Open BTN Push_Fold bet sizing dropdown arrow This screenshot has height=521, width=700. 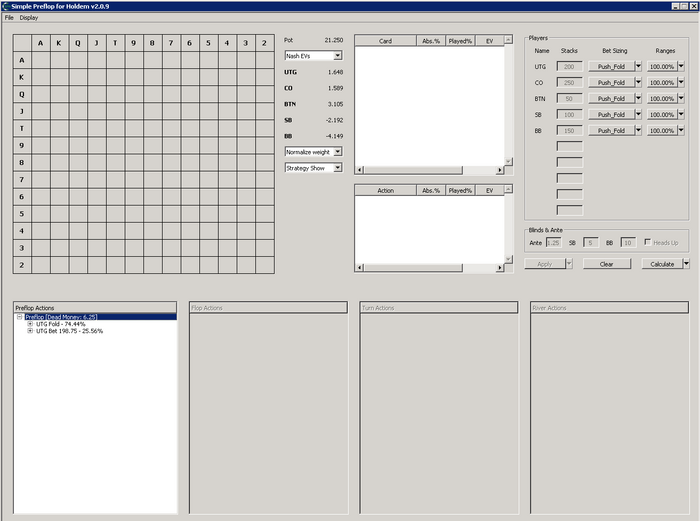[638, 98]
